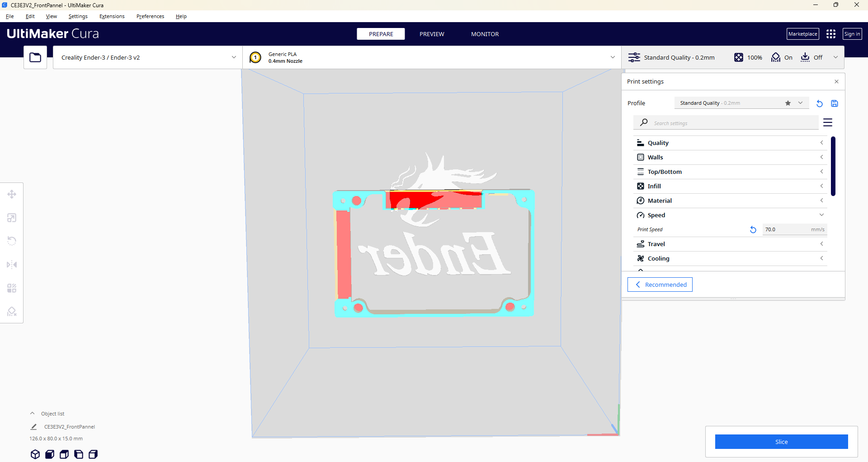The image size is (868, 462).
Task: Click the Ender front panel 3D model
Action: (434, 253)
